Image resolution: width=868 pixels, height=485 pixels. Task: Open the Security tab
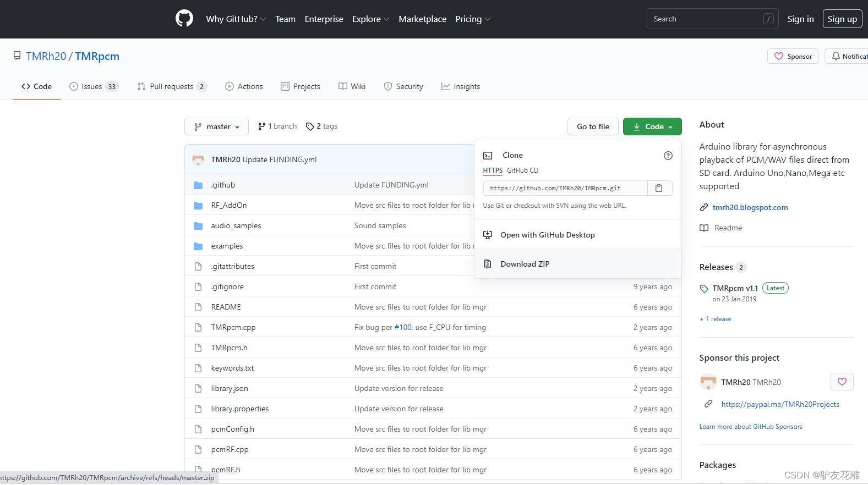(403, 86)
